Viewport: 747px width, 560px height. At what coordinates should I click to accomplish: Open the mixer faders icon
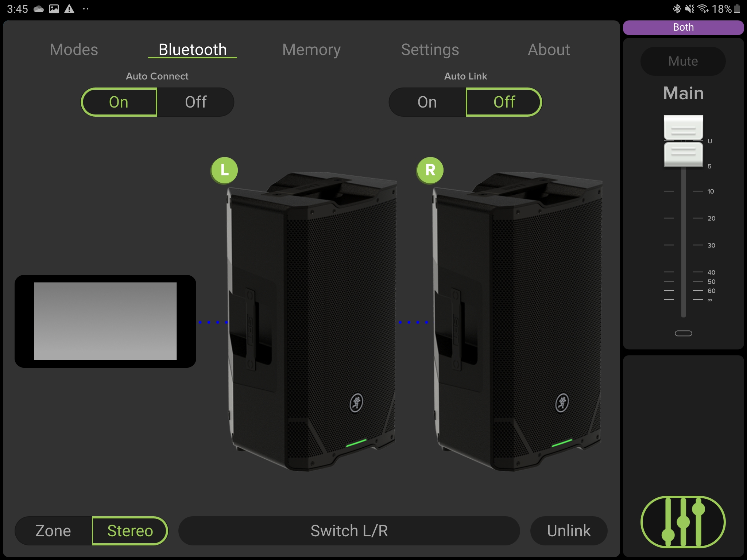[683, 522]
